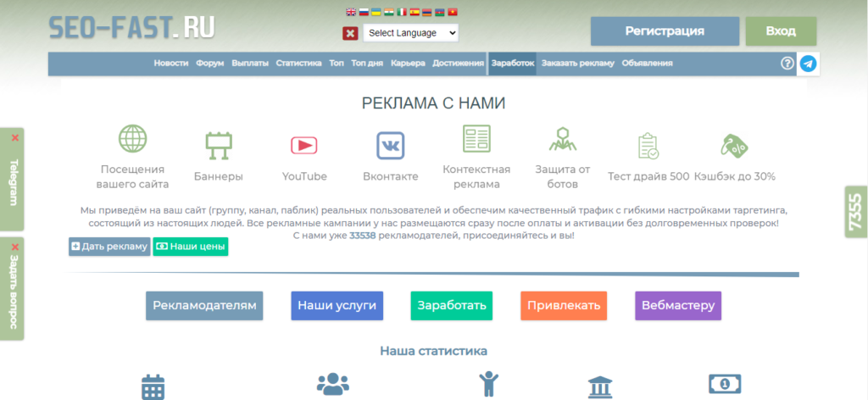Go to Карьера in the menu
The width and height of the screenshot is (868, 400).
pyautogui.click(x=408, y=63)
